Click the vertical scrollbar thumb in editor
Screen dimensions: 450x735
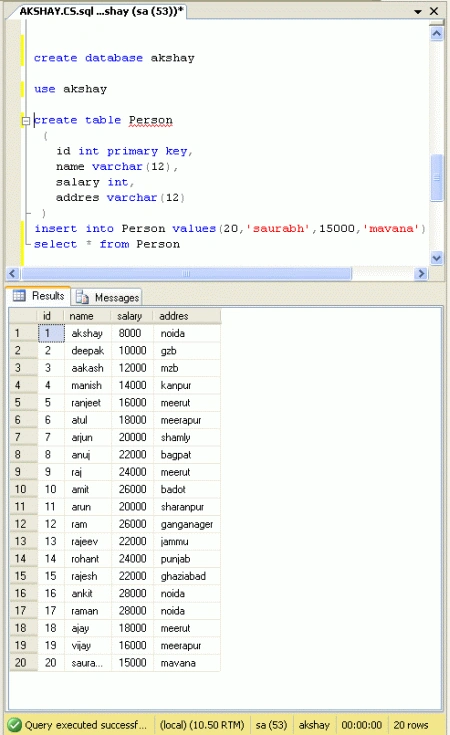click(x=436, y=178)
